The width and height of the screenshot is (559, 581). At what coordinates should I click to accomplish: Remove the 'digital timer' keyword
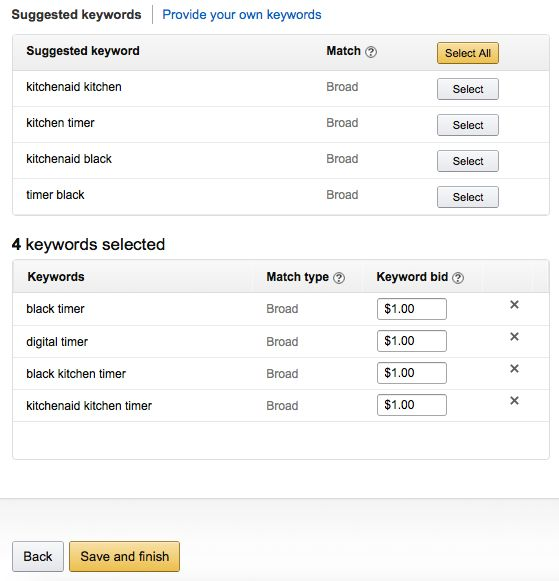coord(514,336)
